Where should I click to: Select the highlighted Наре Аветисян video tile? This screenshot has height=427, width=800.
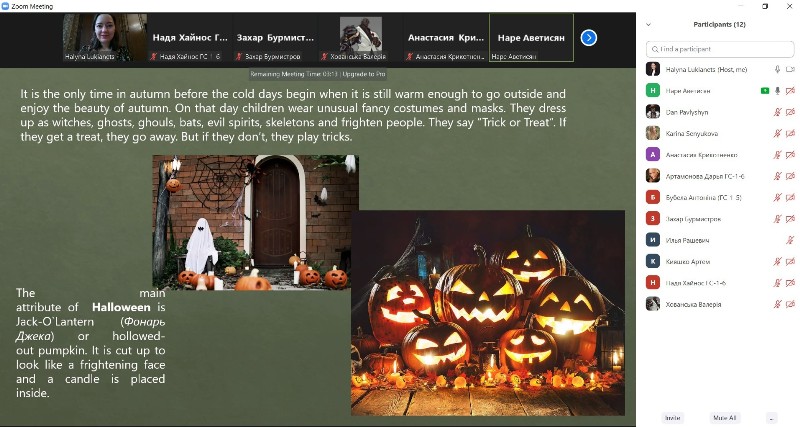click(x=531, y=38)
